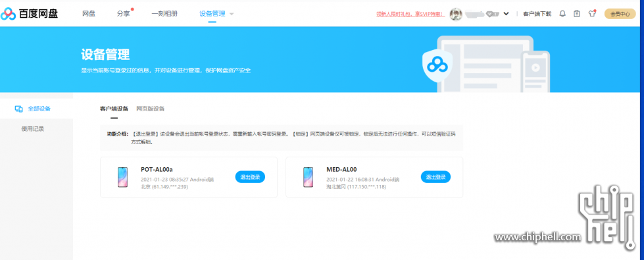Open the skin shirt icon

pos(592,14)
